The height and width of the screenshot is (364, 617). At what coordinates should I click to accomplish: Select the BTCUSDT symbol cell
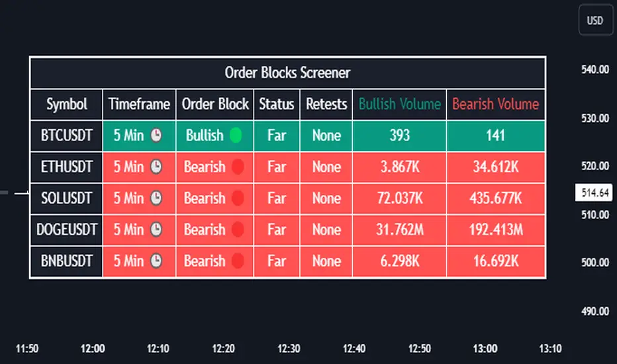(x=66, y=136)
